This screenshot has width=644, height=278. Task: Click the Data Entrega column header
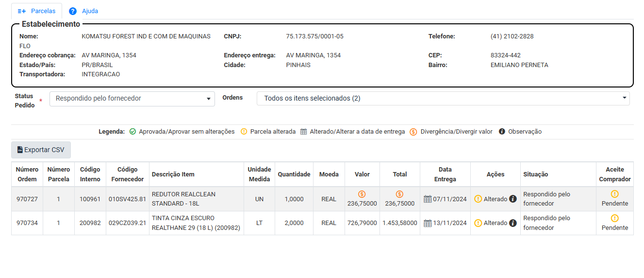[x=445, y=174]
